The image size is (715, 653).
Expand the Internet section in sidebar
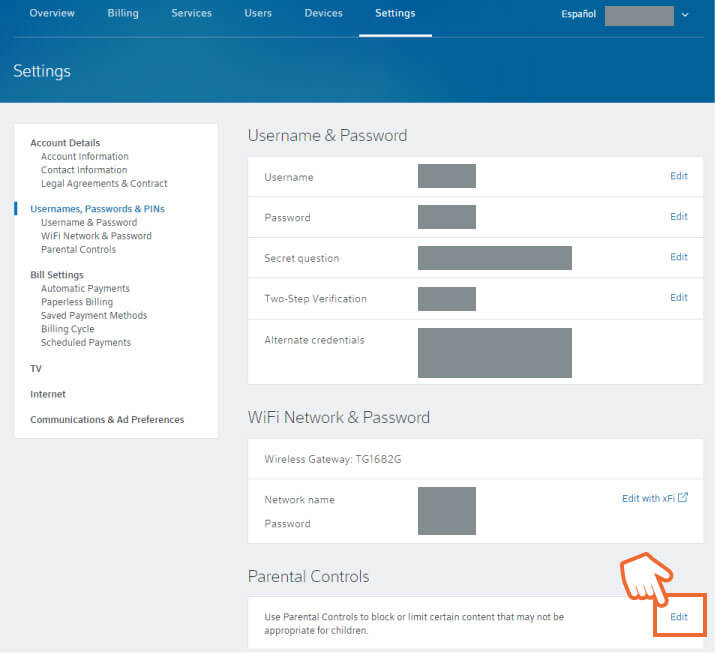click(48, 395)
